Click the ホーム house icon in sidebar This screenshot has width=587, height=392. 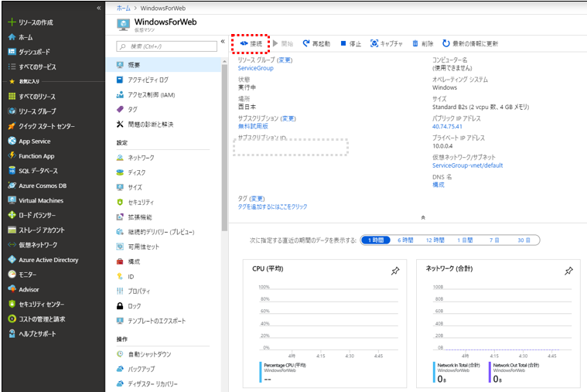tap(12, 37)
